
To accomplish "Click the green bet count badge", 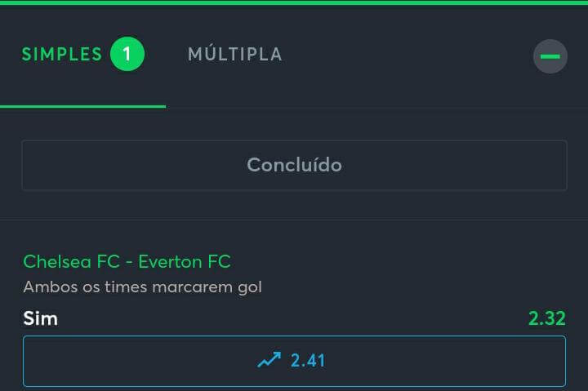I will pyautogui.click(x=127, y=54).
